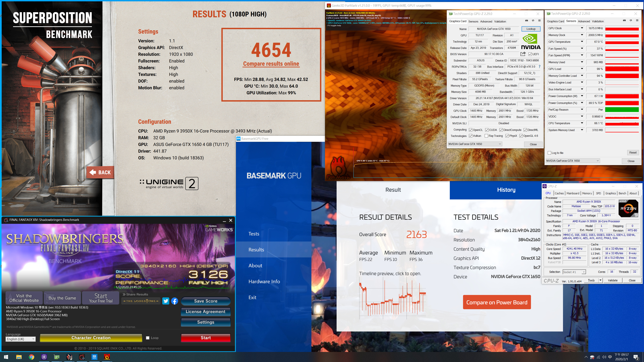This screenshot has height=362, width=644.
Task: Click the NVIDIA logo in GPU-Z
Action: click(530, 42)
